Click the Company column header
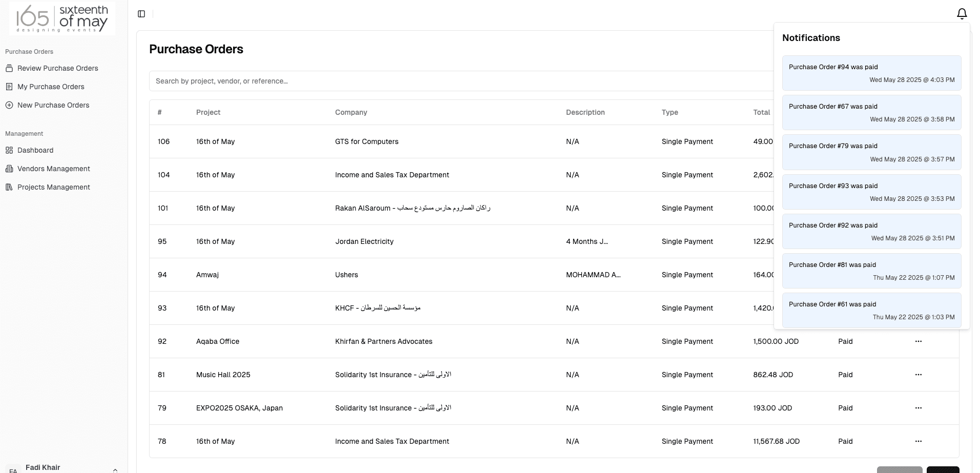The width and height of the screenshot is (980, 473). point(351,112)
